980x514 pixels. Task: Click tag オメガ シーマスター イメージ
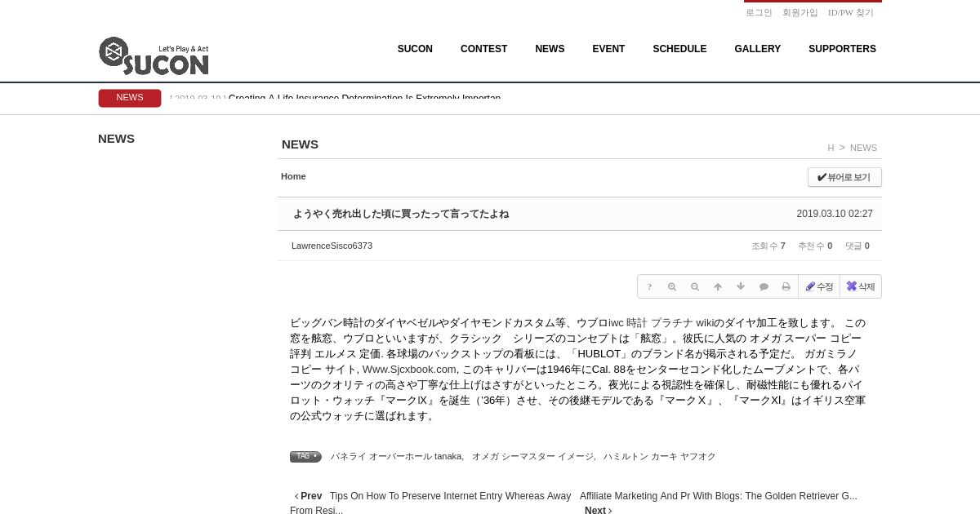532,457
